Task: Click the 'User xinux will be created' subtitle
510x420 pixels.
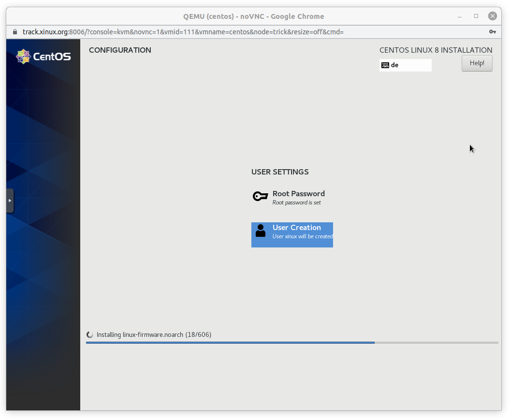Action: pos(302,236)
